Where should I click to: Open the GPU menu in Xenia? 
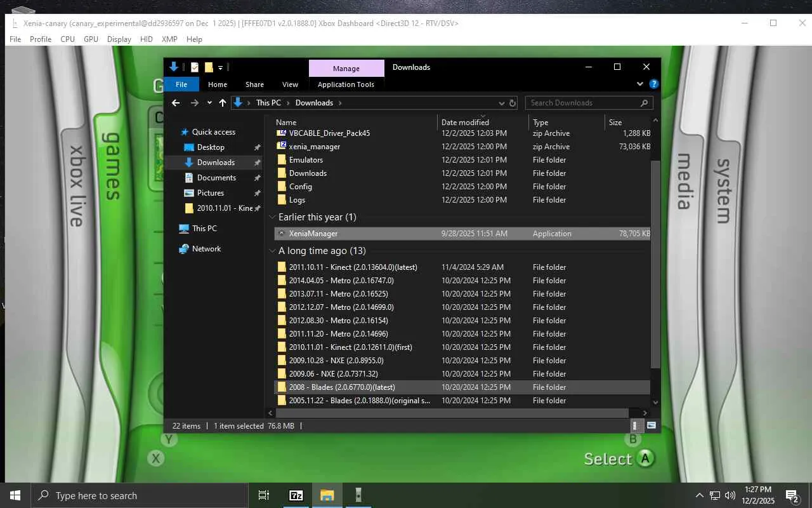pyautogui.click(x=91, y=39)
